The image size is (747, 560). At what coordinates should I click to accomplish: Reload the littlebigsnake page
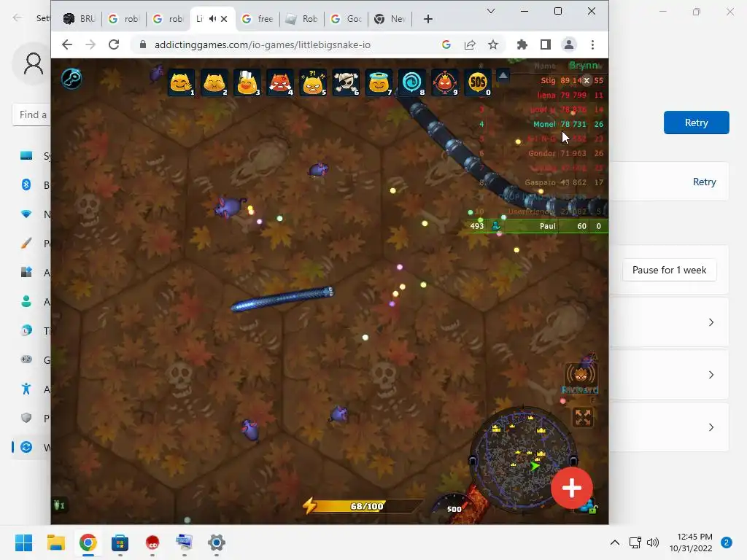pos(114,44)
